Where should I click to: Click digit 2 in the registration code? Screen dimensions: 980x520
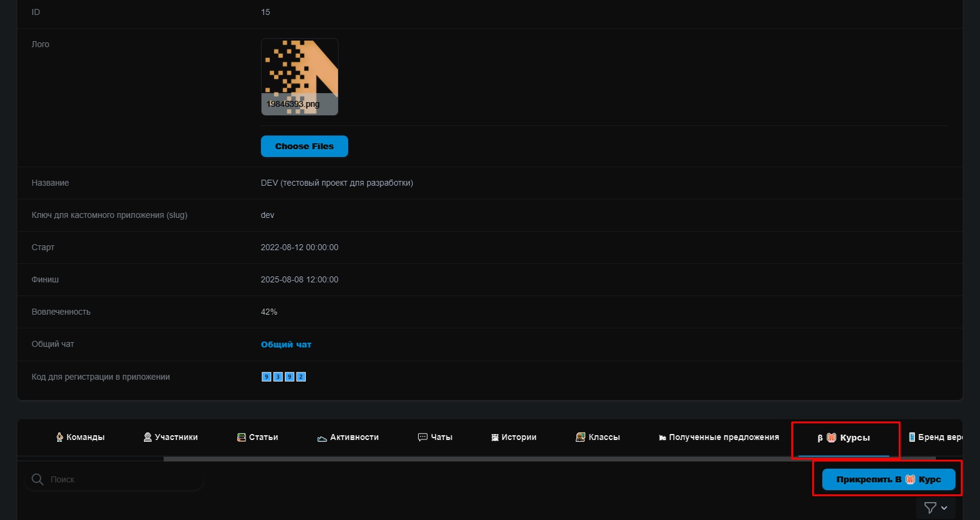tap(301, 377)
